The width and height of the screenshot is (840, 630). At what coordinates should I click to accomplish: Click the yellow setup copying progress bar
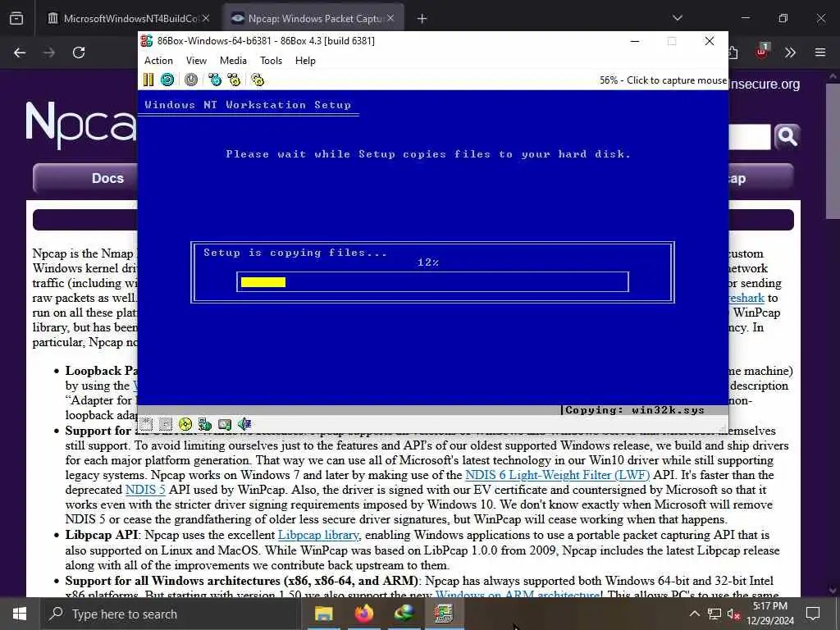[x=263, y=282]
